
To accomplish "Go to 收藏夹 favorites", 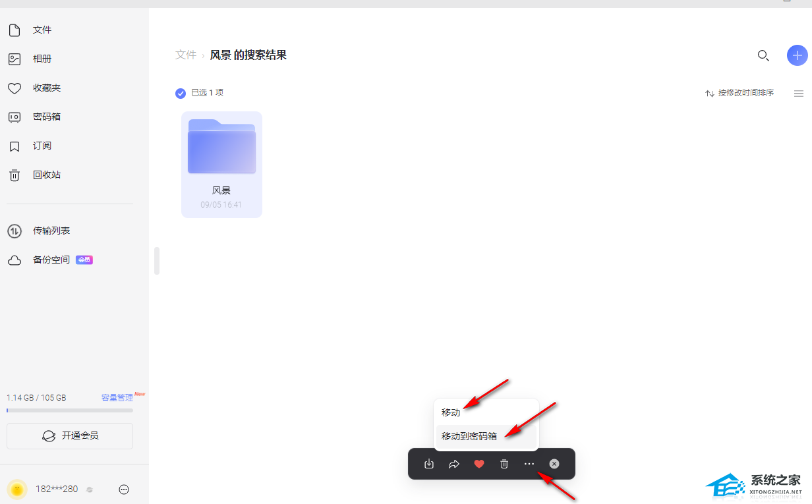I will click(x=47, y=88).
